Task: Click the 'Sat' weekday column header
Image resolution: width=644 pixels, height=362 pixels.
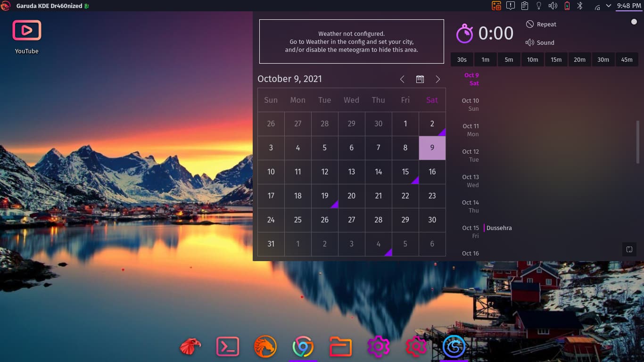Action: [432, 100]
